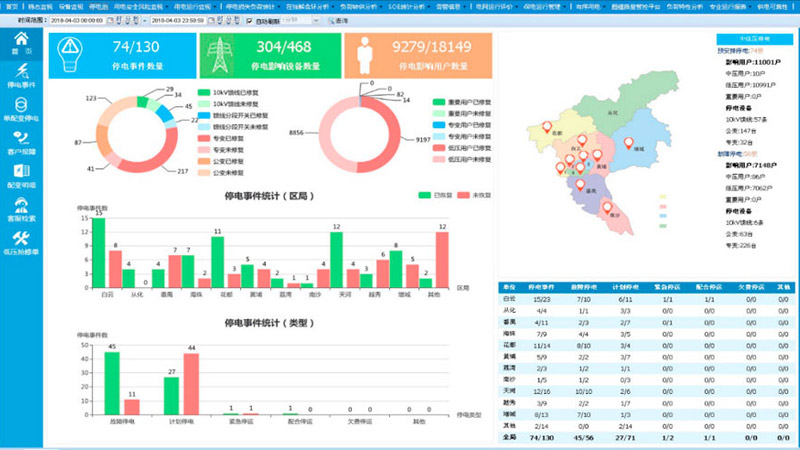Image resolution: width=800 pixels, height=450 pixels.
Task: Click the red 专变已修复 legend swatch
Action: click(206, 138)
